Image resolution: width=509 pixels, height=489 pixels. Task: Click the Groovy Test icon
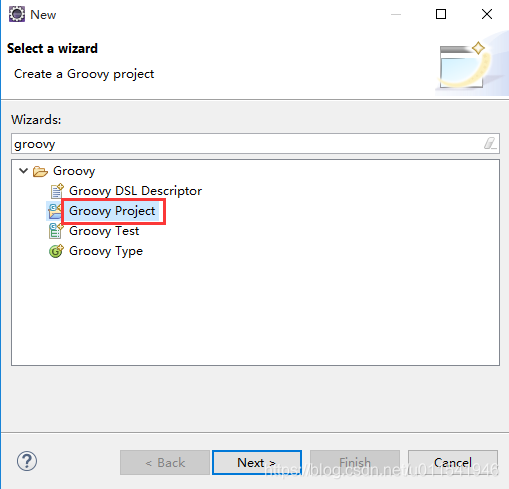pos(56,231)
